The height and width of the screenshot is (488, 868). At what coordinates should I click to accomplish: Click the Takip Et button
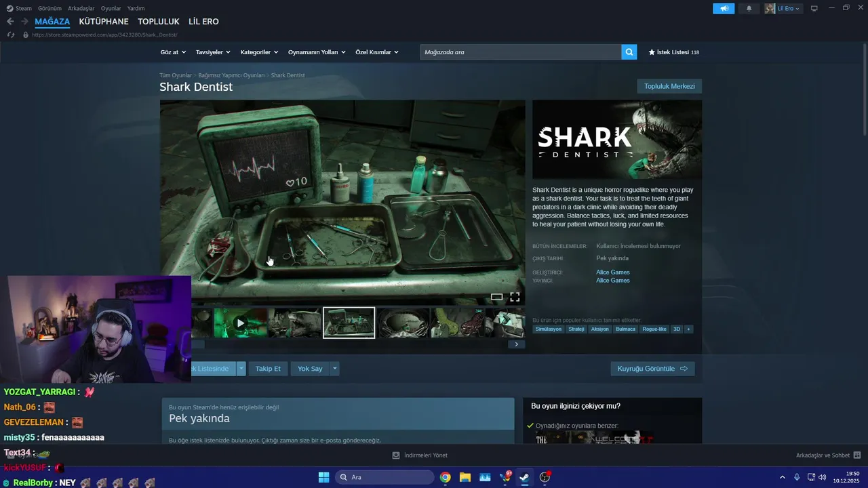tap(268, 369)
